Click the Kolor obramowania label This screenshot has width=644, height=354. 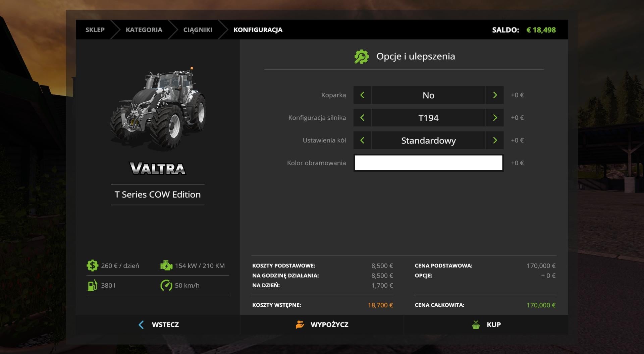coord(316,163)
